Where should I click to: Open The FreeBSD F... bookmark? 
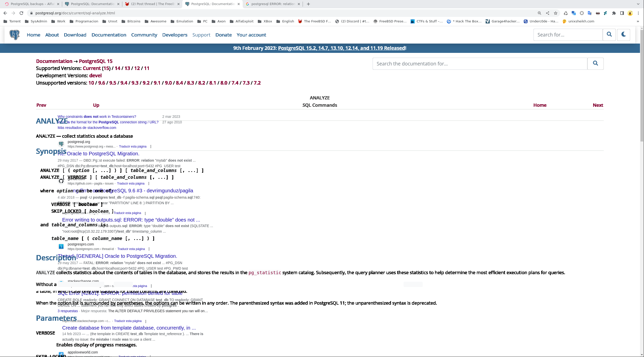click(314, 21)
